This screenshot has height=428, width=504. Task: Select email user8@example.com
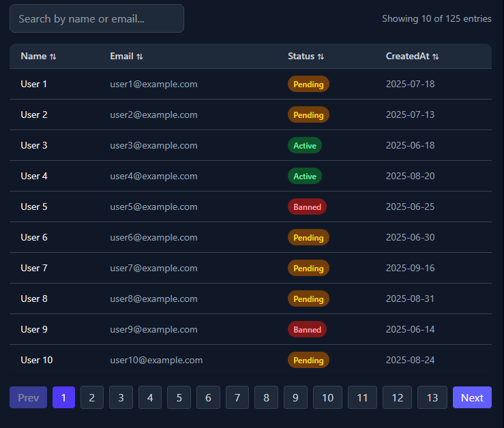[x=153, y=299]
